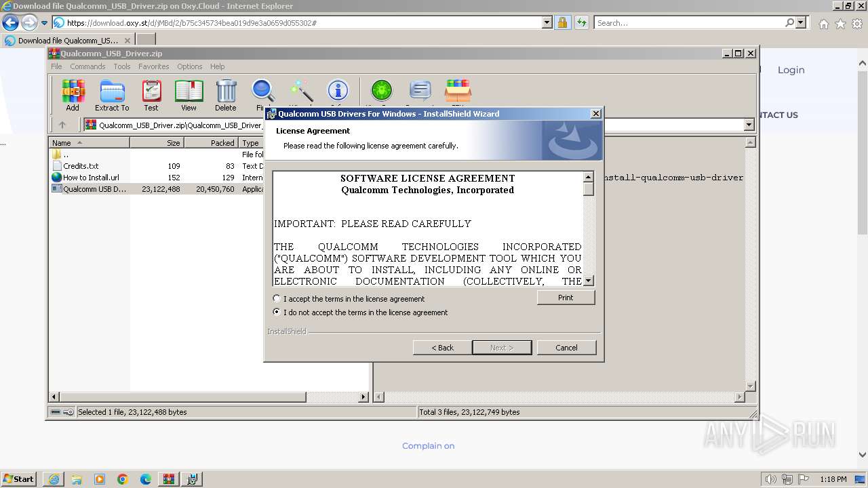Click Internet Explorer forward arrow button
The image size is (868, 488).
(x=29, y=22)
